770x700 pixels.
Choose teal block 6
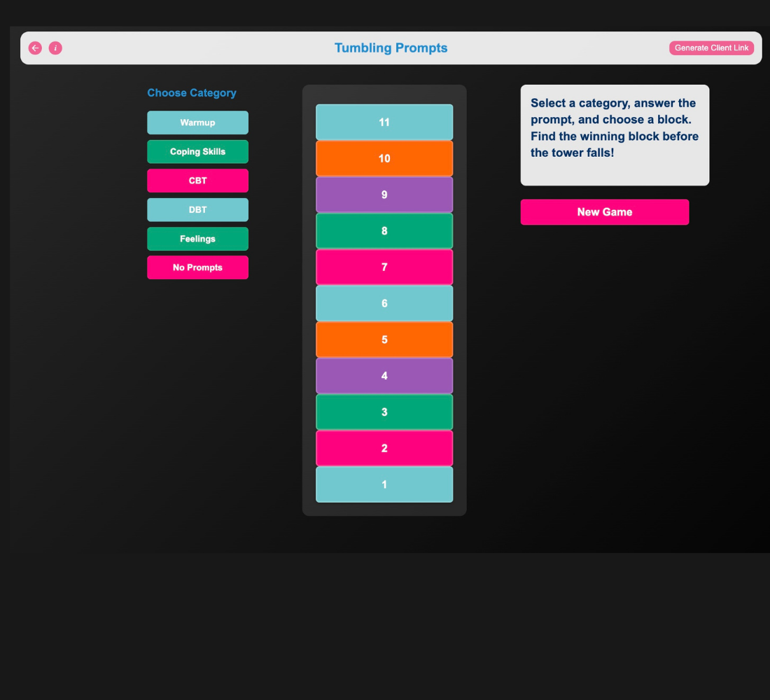click(x=384, y=304)
